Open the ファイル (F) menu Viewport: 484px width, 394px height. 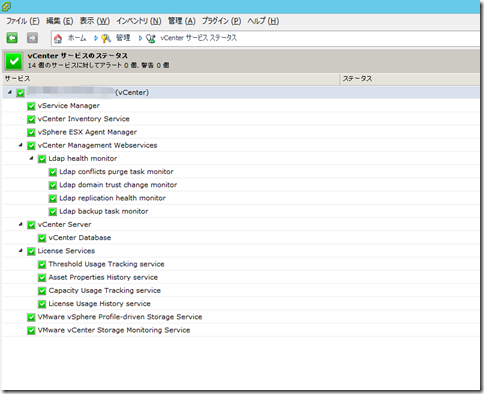pos(23,21)
